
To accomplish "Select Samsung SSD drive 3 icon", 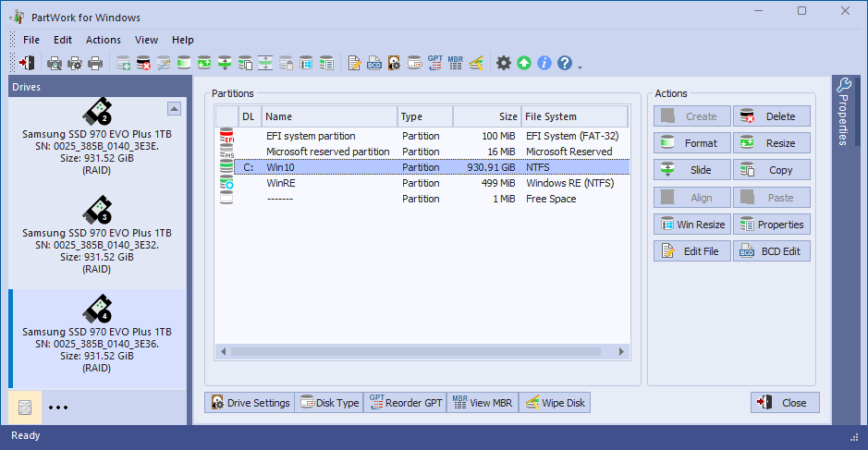I will click(97, 211).
